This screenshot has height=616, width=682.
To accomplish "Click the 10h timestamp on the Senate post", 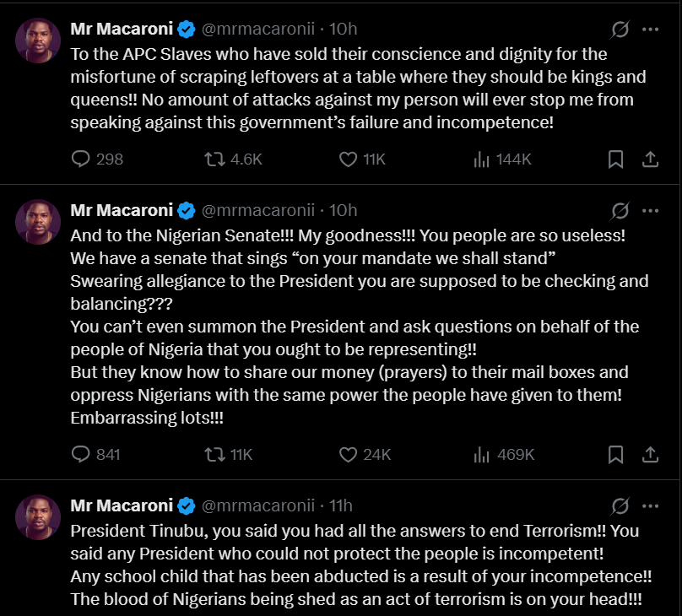I will pyautogui.click(x=346, y=210).
